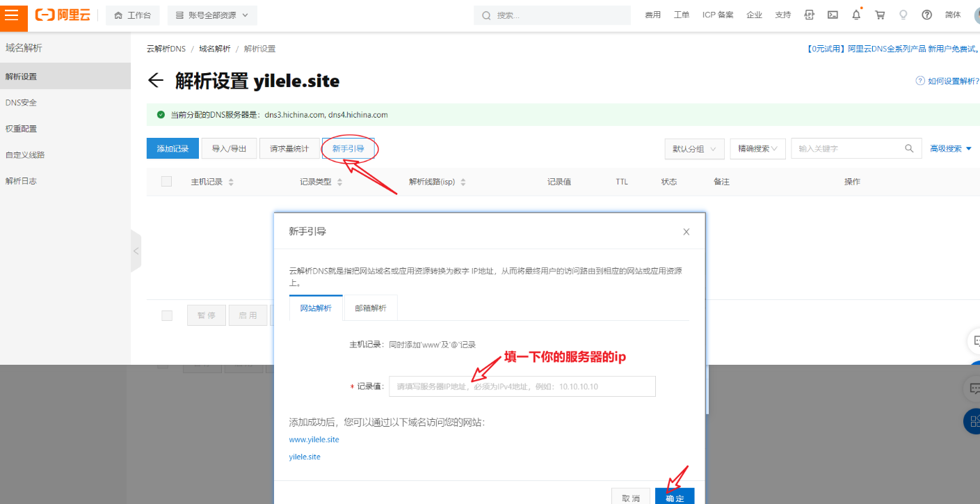The height and width of the screenshot is (504, 980).
Task: Open the 费用 menu
Action: (652, 15)
